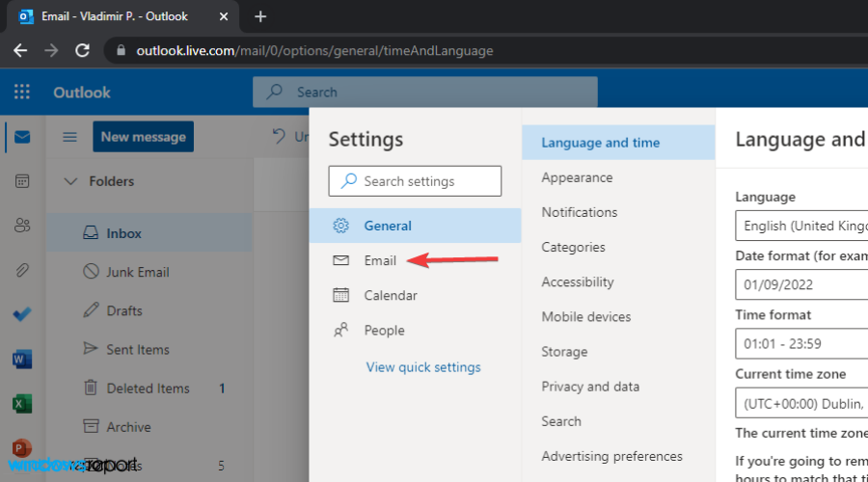Open the Inbox folder
The image size is (868, 482).
tap(149, 233)
